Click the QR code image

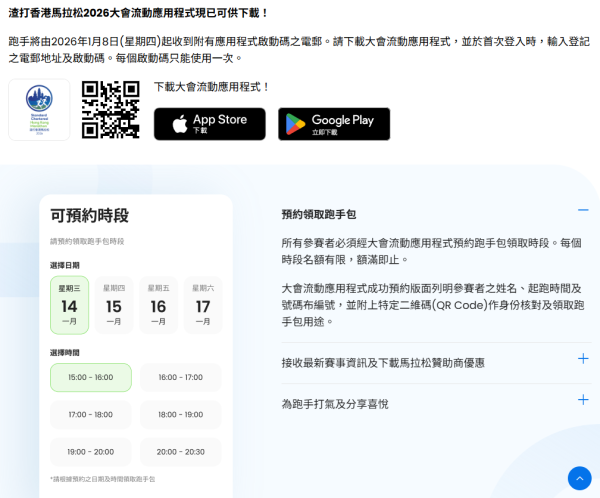(111, 110)
